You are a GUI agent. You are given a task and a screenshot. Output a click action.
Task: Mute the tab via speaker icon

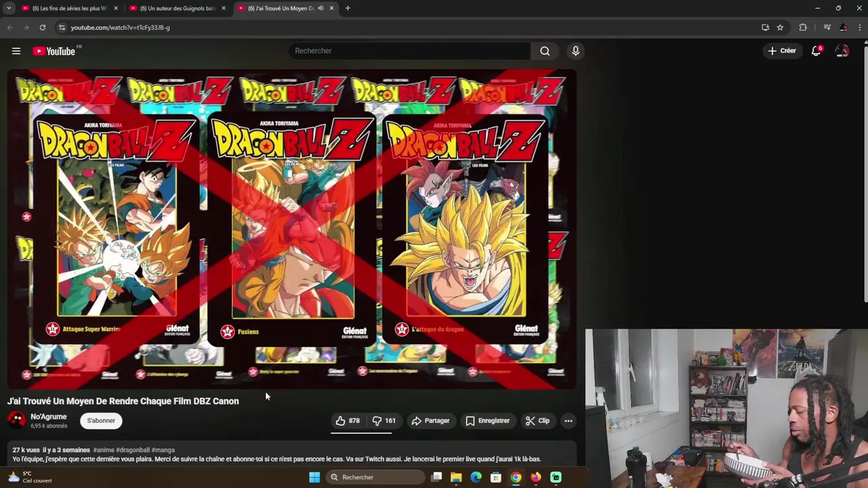tap(320, 8)
